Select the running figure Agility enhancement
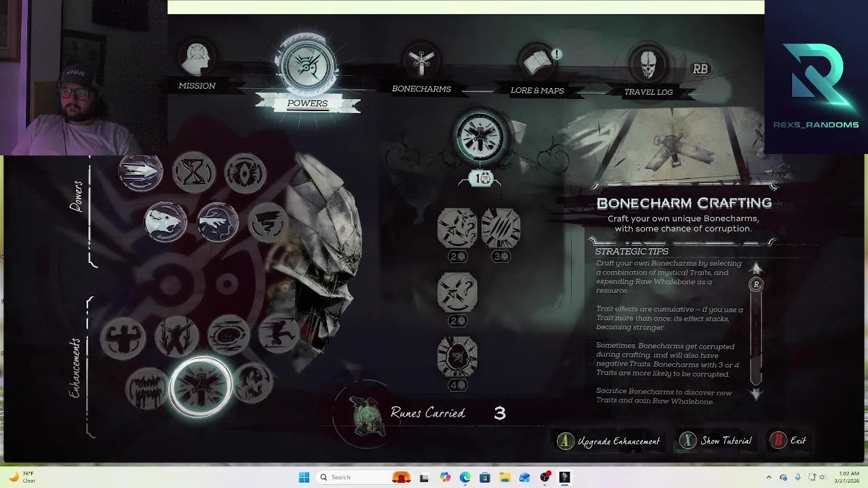The image size is (868, 488). pos(279,334)
